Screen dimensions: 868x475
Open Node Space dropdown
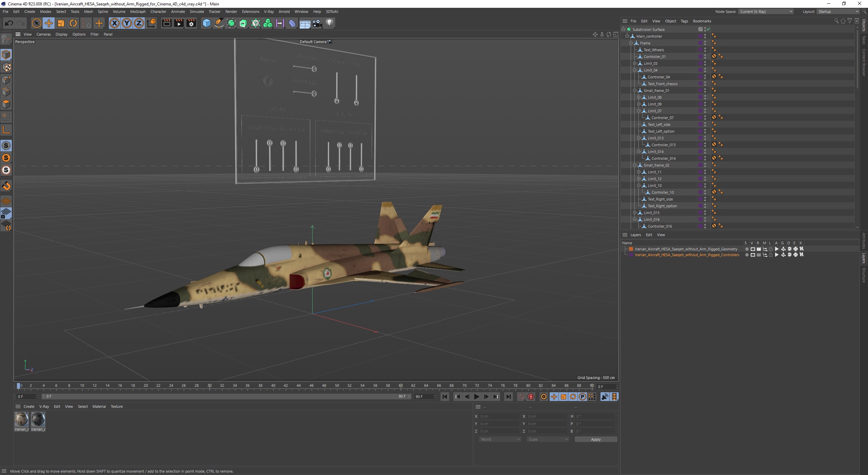click(766, 12)
